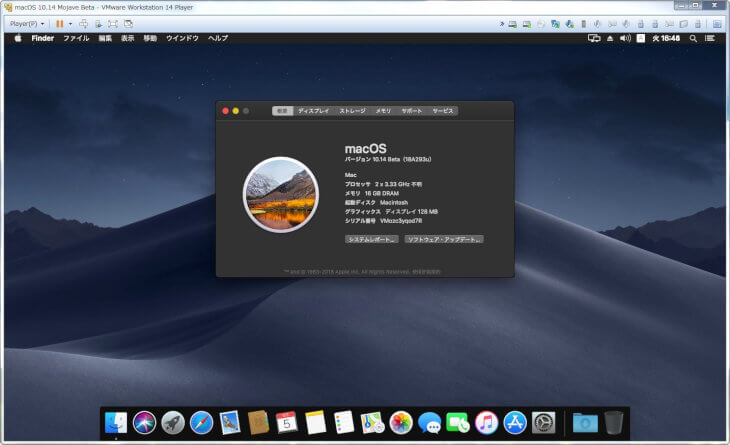Open the App Store dock icon
Image resolution: width=730 pixels, height=445 pixels.
515,422
